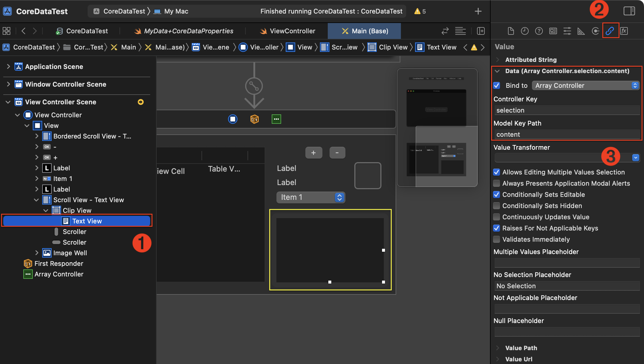Click the minus button on canvas
644x364 pixels.
[x=337, y=153]
